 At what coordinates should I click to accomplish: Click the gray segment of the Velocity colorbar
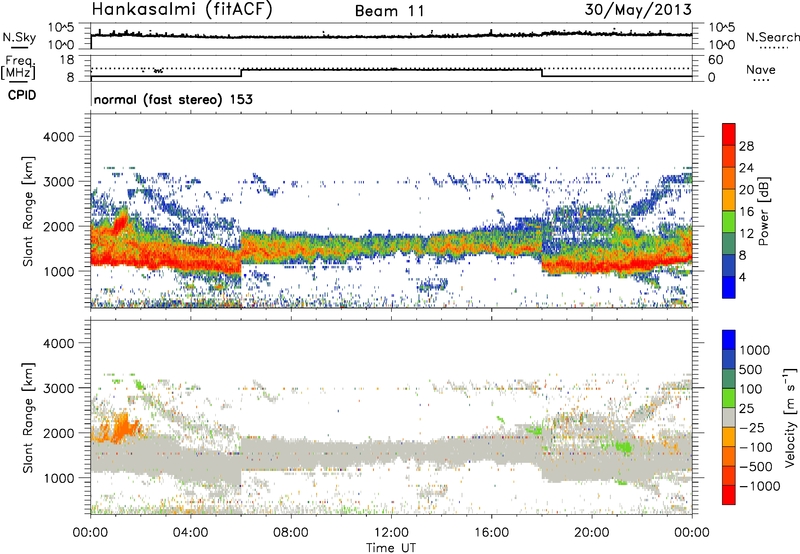729,417
